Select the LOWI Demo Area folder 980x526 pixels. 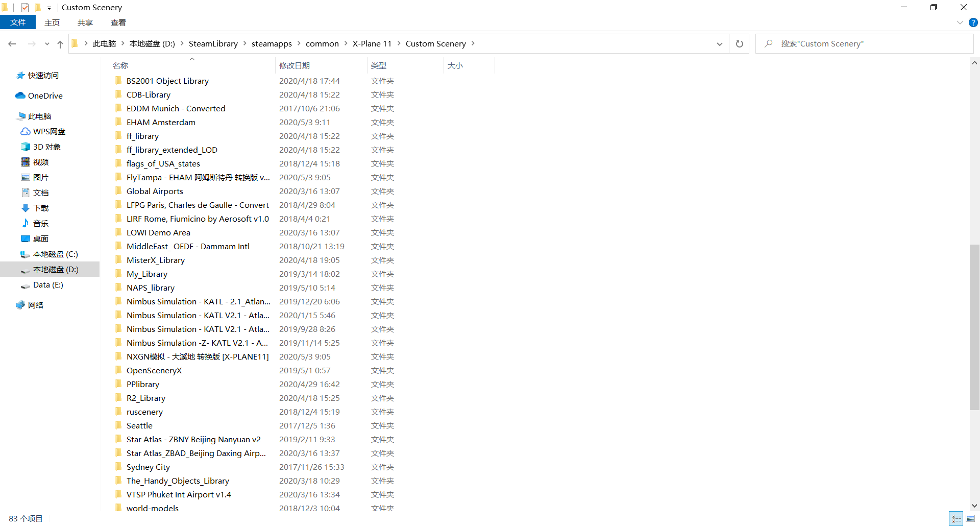click(158, 232)
